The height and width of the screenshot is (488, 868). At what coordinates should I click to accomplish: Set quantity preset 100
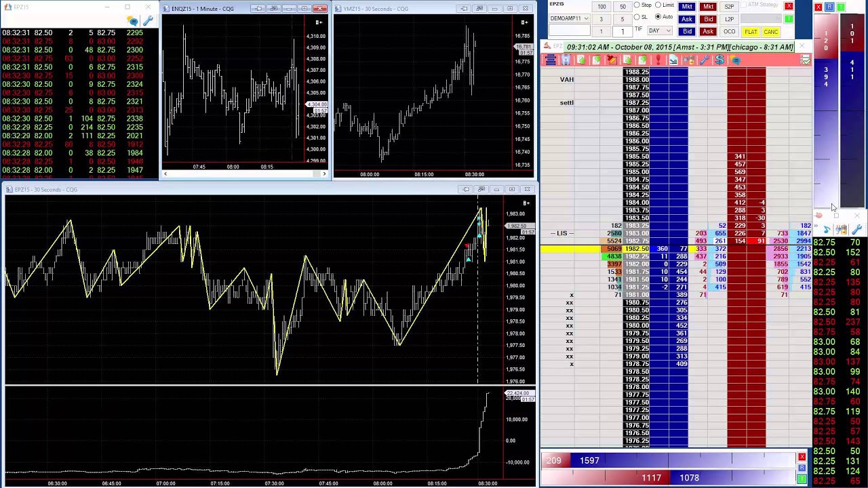[x=601, y=7]
